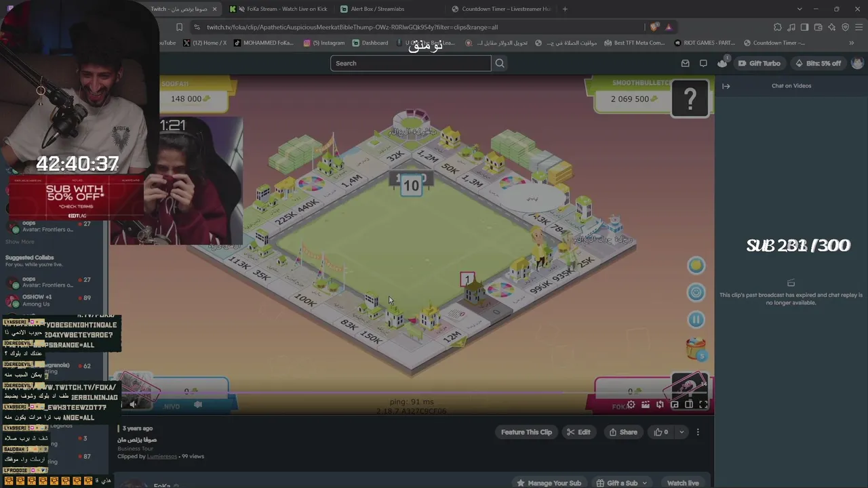Open the browser media control icon
The width and height of the screenshot is (868, 488).
[x=791, y=27]
